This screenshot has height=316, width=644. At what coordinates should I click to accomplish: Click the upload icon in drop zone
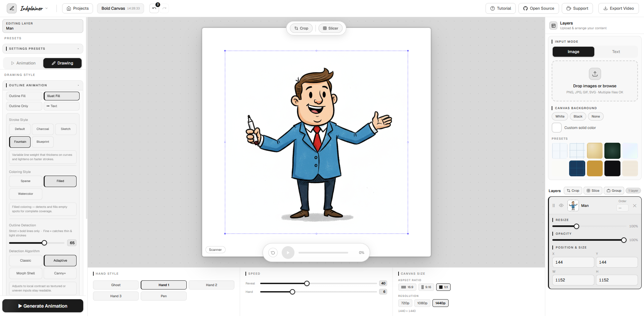(595, 74)
